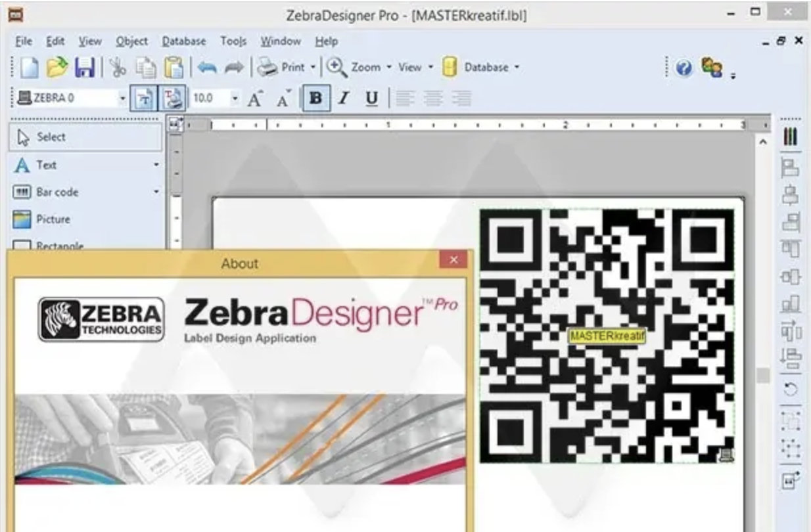The height and width of the screenshot is (532, 811).
Task: Close the About dialog
Action: pyautogui.click(x=453, y=260)
